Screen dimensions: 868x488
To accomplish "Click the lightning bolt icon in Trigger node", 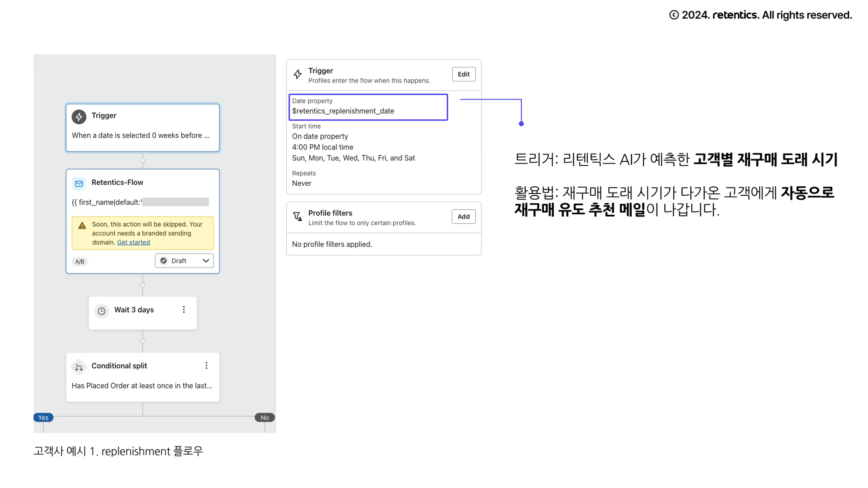I will coord(79,117).
